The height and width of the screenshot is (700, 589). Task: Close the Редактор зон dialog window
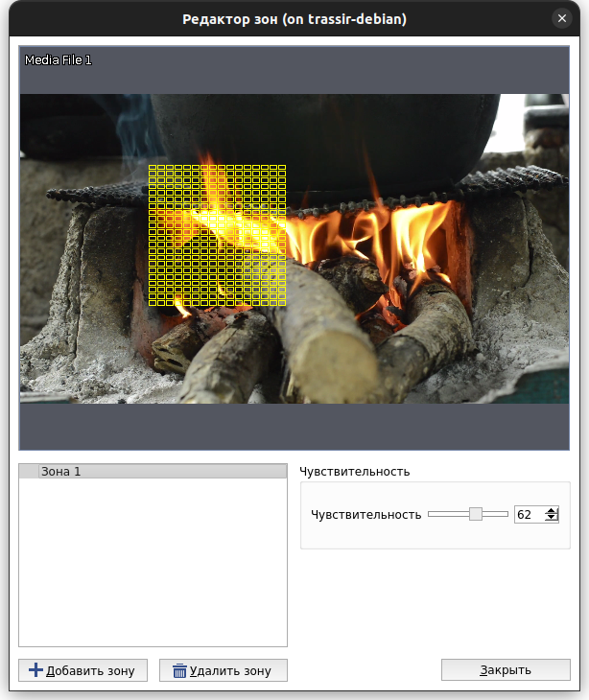[x=562, y=18]
